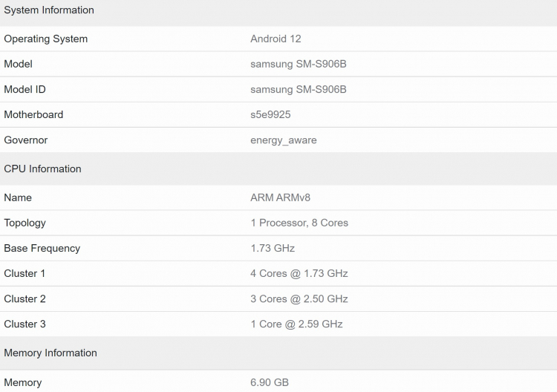Click the samsung SM-S906B value beside Model
The height and width of the screenshot is (392, 557).
pyautogui.click(x=298, y=64)
